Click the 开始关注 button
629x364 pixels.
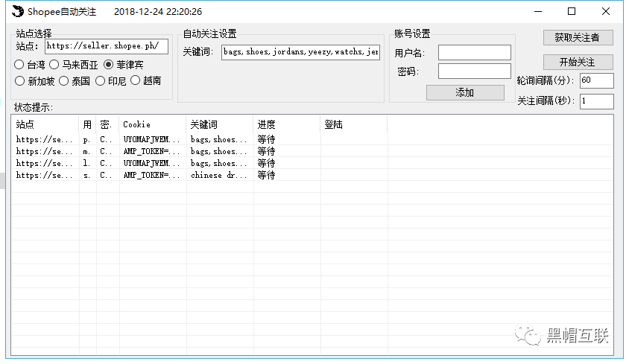(x=578, y=62)
